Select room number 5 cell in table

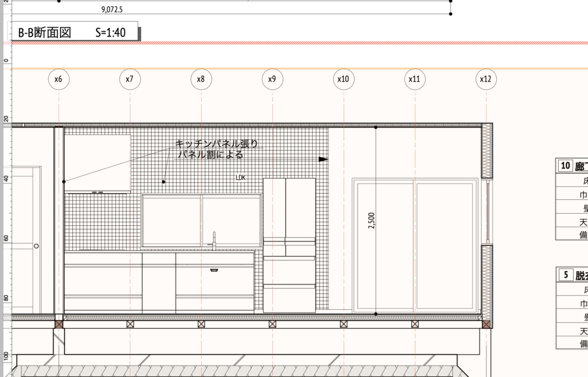point(565,275)
